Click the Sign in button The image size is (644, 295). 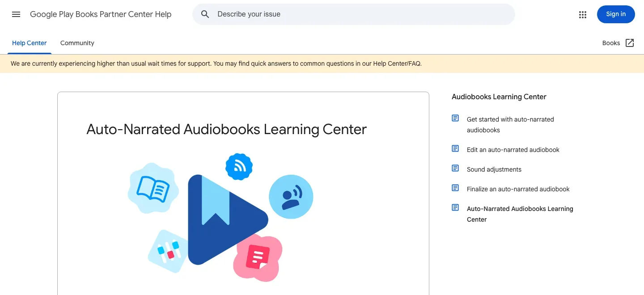click(x=616, y=14)
